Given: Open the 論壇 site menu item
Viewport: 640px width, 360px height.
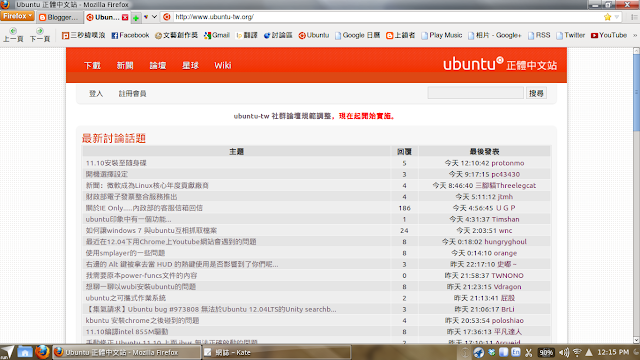Looking at the screenshot, I should 158,65.
